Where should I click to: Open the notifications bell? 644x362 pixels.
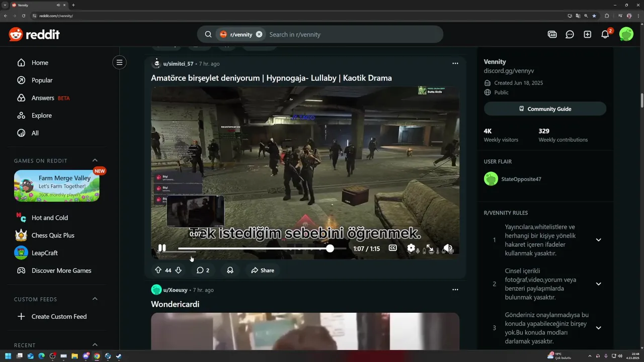point(605,34)
